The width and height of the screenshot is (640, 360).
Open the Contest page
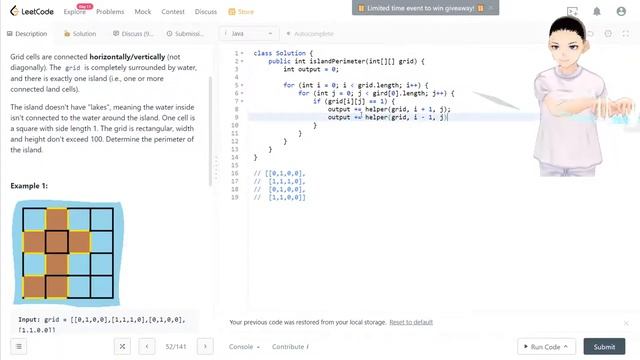click(173, 12)
